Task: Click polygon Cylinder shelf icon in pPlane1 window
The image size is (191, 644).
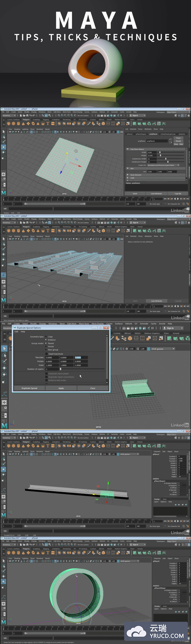Action: point(18,124)
